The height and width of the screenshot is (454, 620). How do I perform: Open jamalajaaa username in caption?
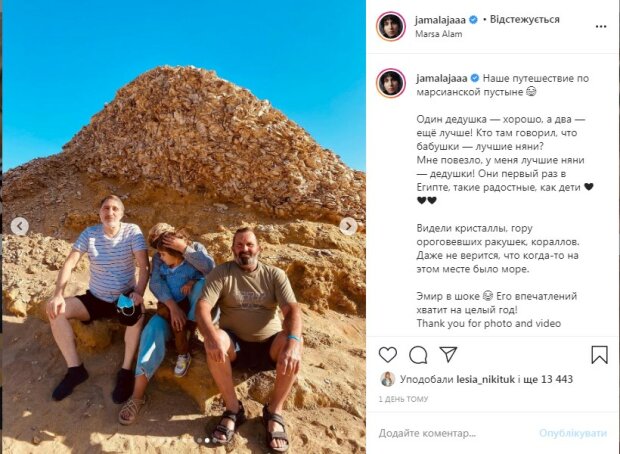pyautogui.click(x=441, y=78)
